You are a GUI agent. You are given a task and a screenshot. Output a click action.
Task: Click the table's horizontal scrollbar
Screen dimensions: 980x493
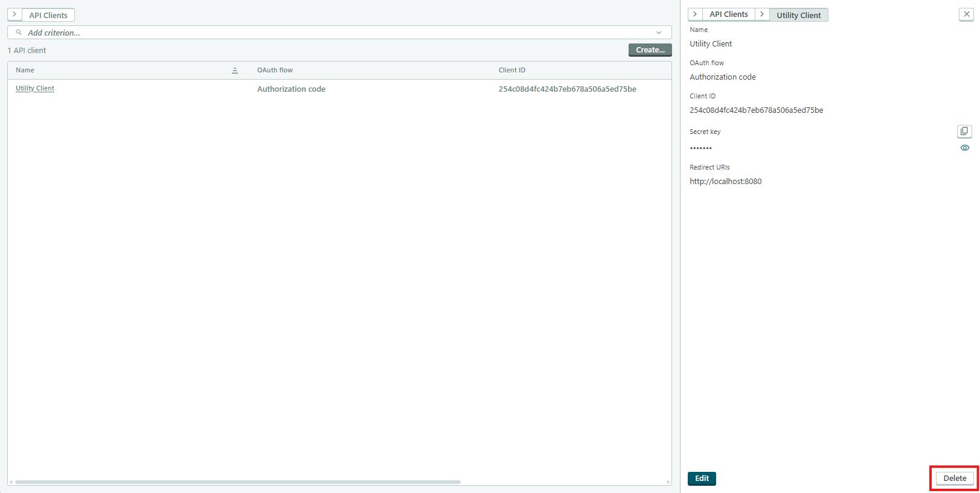(238, 482)
